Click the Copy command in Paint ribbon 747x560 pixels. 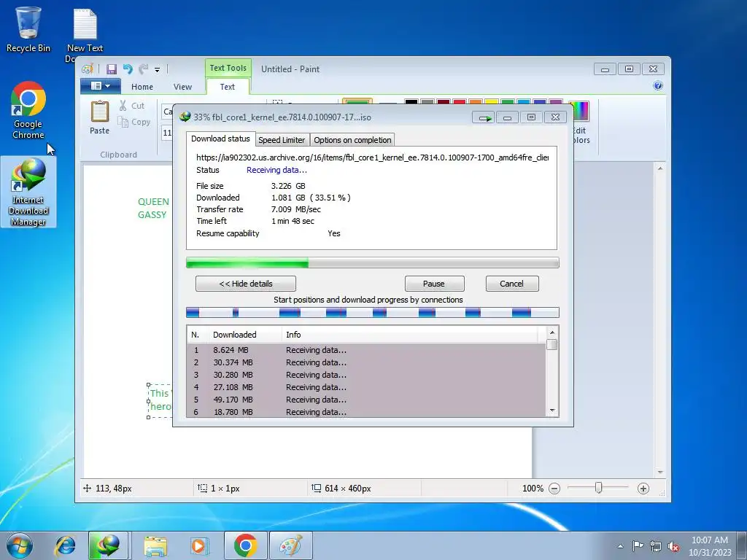[134, 122]
